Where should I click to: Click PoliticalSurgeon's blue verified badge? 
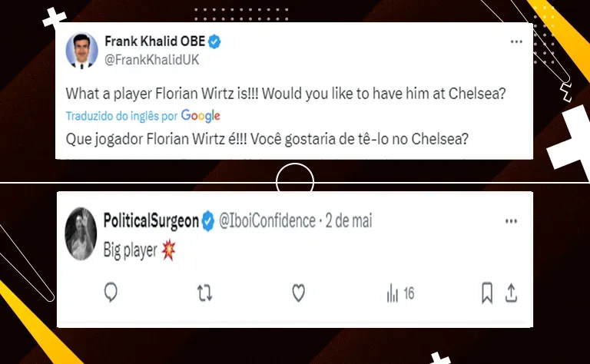point(207,222)
